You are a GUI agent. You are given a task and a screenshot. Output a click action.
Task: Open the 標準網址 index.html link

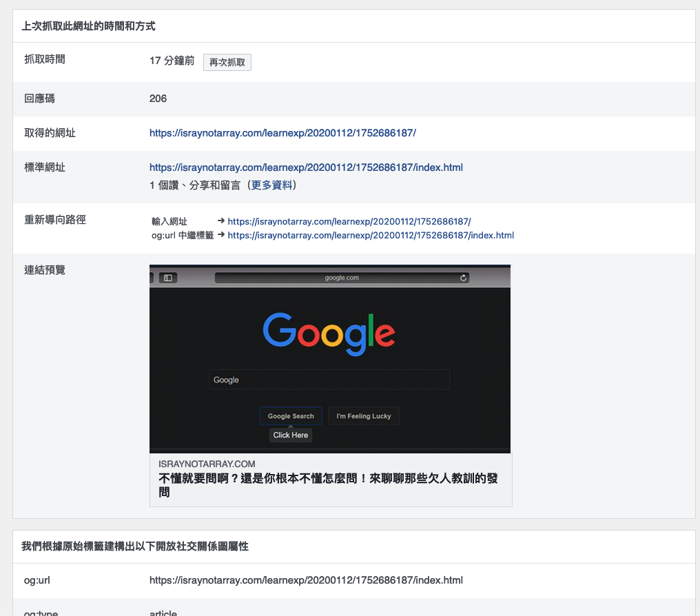coord(306,167)
